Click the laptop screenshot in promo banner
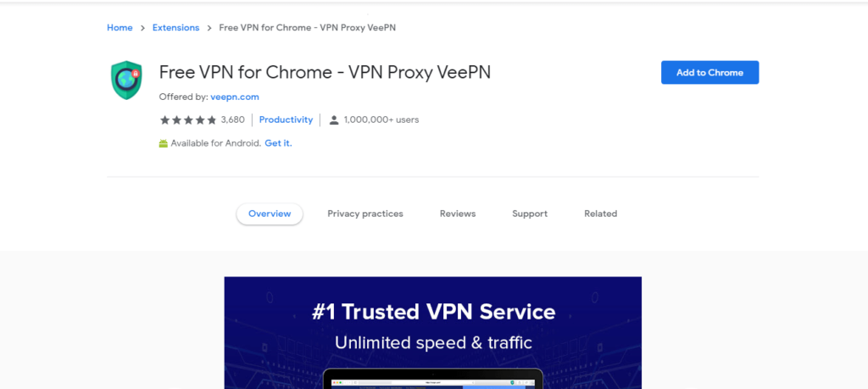This screenshot has height=389, width=868. click(433, 379)
